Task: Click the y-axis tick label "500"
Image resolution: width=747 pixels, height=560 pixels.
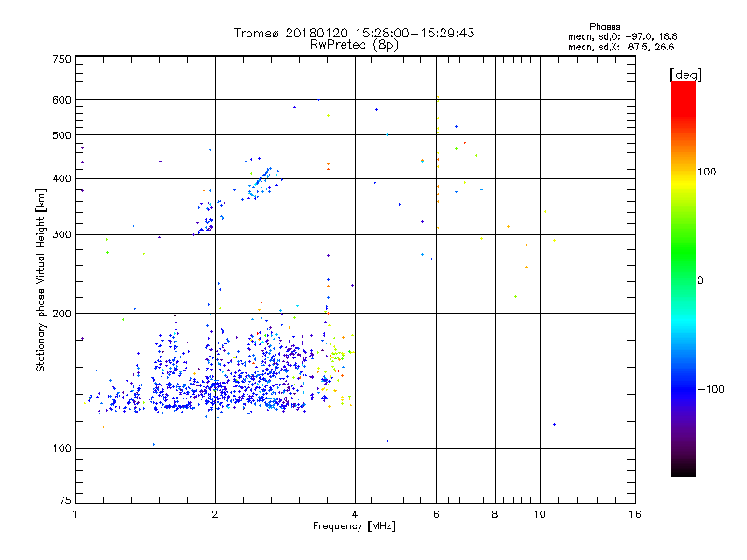Action: (62, 135)
